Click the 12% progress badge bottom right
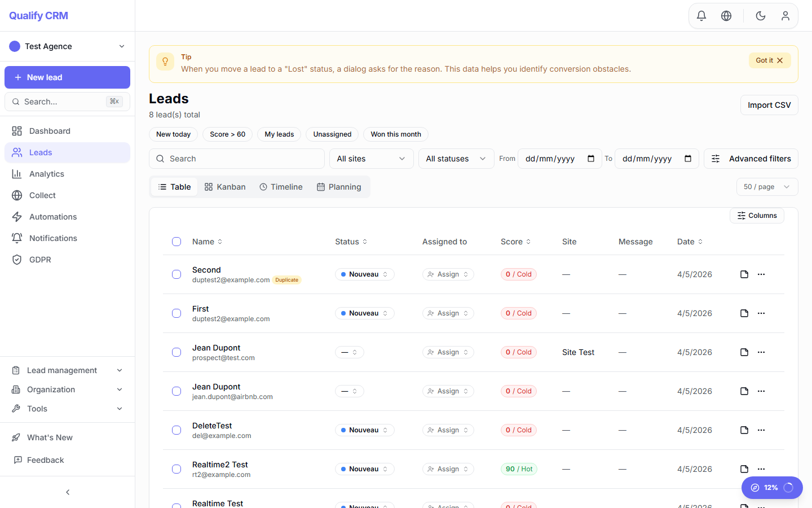This screenshot has width=812, height=508. (x=772, y=487)
